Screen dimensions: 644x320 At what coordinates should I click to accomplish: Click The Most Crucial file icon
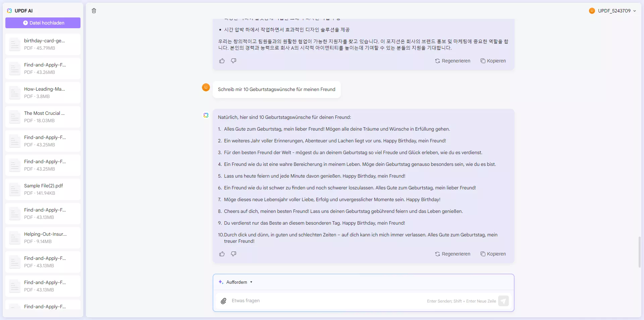coord(15,117)
